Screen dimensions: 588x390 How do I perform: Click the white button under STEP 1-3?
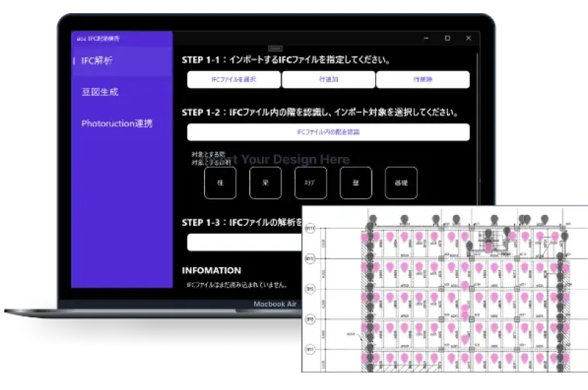[245, 243]
